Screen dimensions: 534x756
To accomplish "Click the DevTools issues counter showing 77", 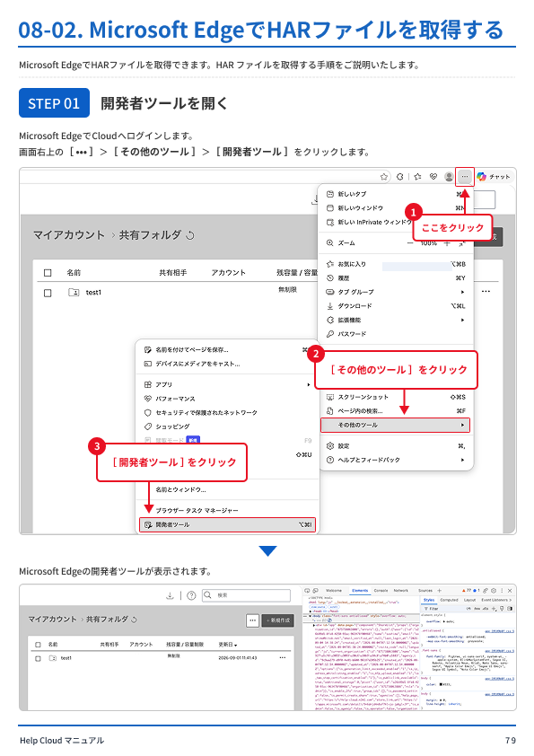I will [x=467, y=591].
